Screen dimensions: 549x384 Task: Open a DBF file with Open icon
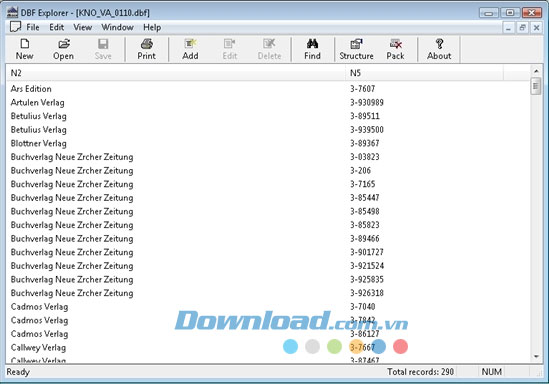tap(63, 49)
